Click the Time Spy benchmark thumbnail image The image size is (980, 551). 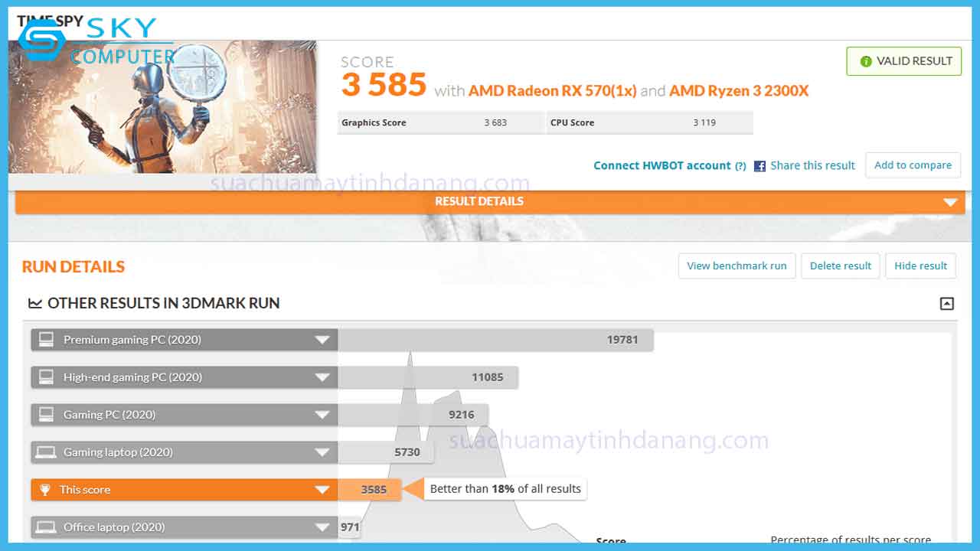click(x=162, y=107)
